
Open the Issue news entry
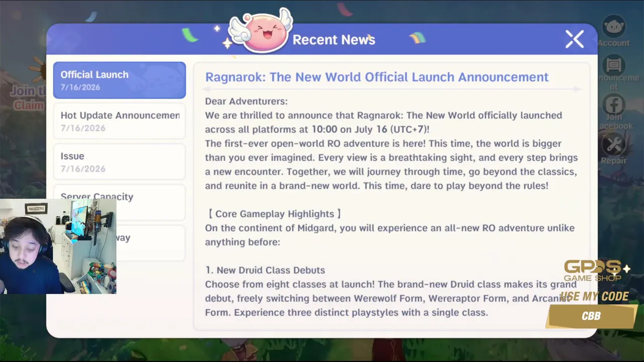(x=119, y=162)
